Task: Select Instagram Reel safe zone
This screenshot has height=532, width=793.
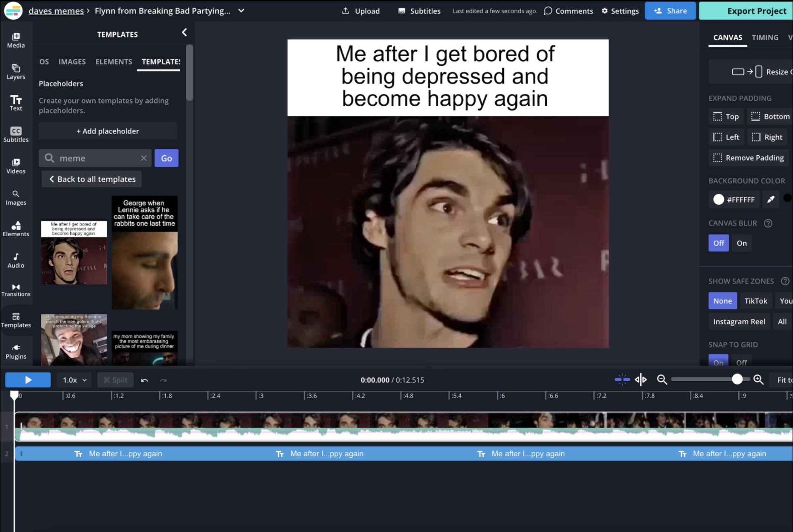Action: (739, 321)
